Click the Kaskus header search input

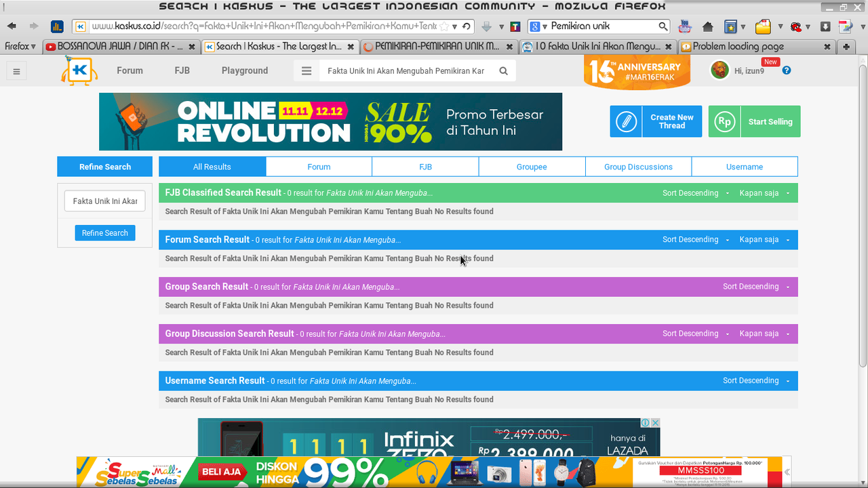pyautogui.click(x=406, y=70)
